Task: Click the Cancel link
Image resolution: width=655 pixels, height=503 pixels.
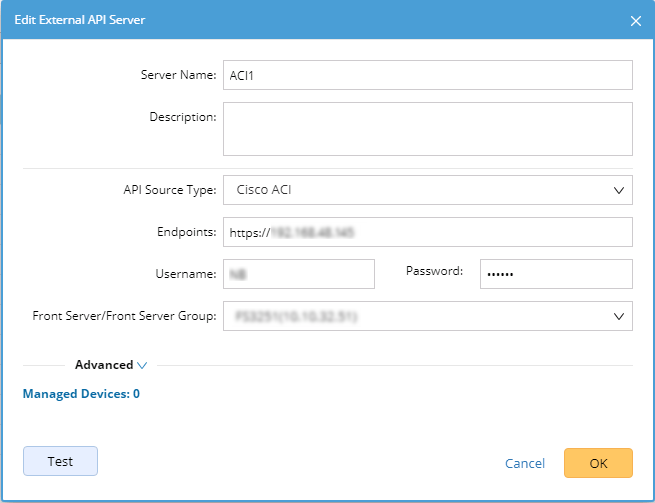Action: 525,464
